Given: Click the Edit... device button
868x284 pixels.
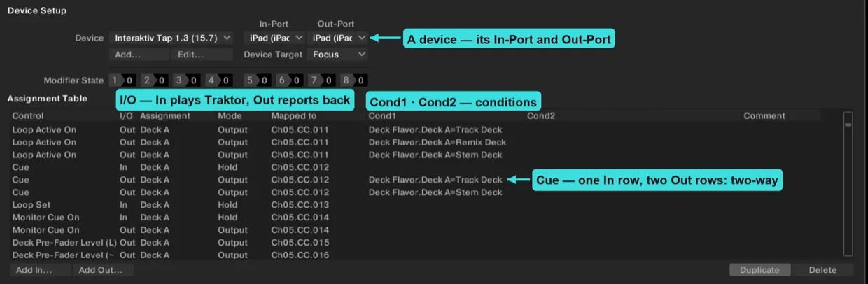Looking at the screenshot, I should point(202,55).
